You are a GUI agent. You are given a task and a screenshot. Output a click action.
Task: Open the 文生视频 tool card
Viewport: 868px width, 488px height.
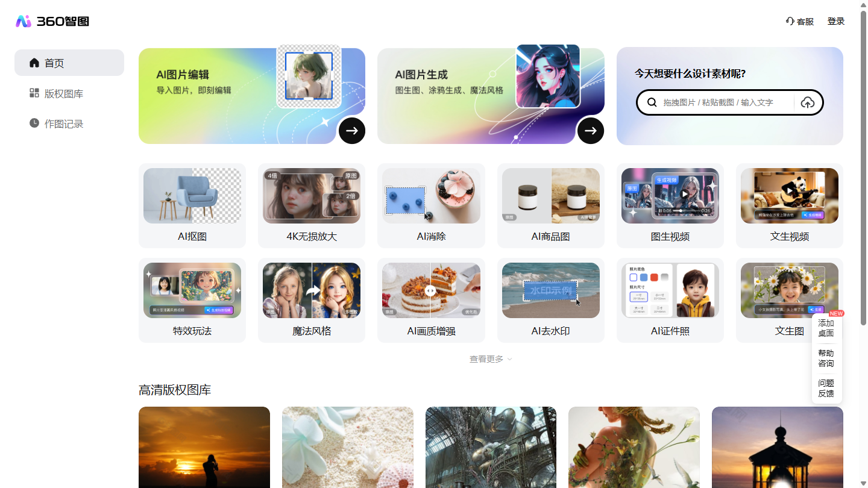(790, 205)
